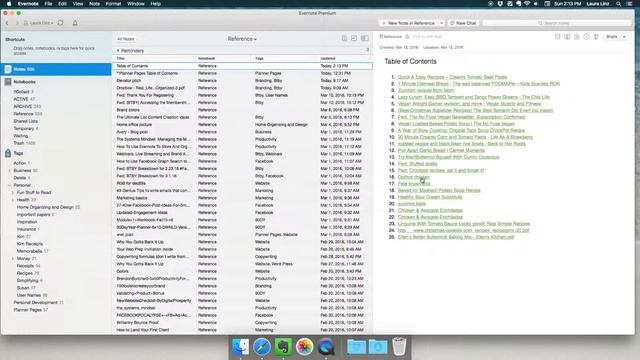Launch Safari from the dock
Viewport: 640px width, 360px height.
262,347
